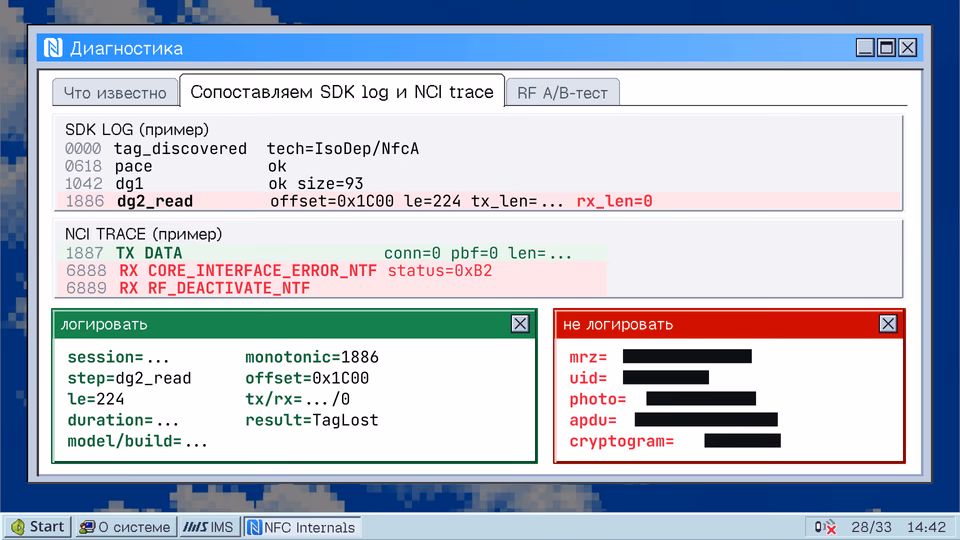This screenshot has height=540, width=960.
Task: Select the RX CORE_INTERFACE_ERROR_NTF trace row
Action: coord(331,271)
